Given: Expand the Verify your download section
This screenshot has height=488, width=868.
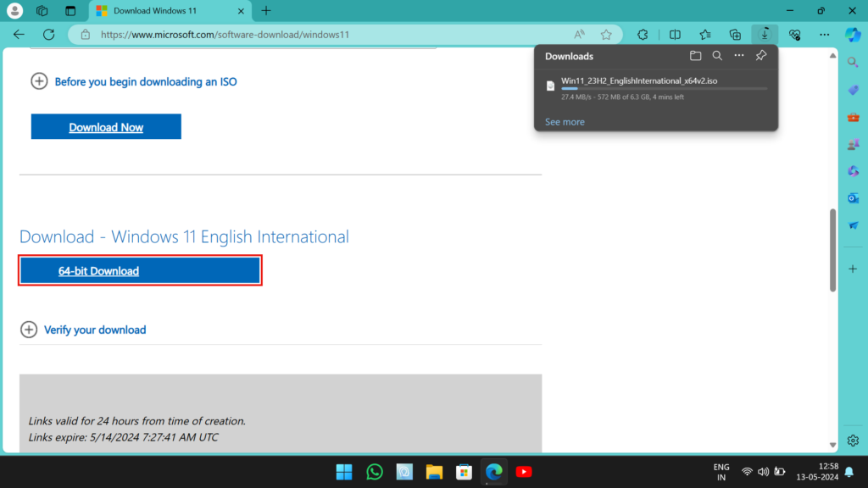Looking at the screenshot, I should click(83, 330).
